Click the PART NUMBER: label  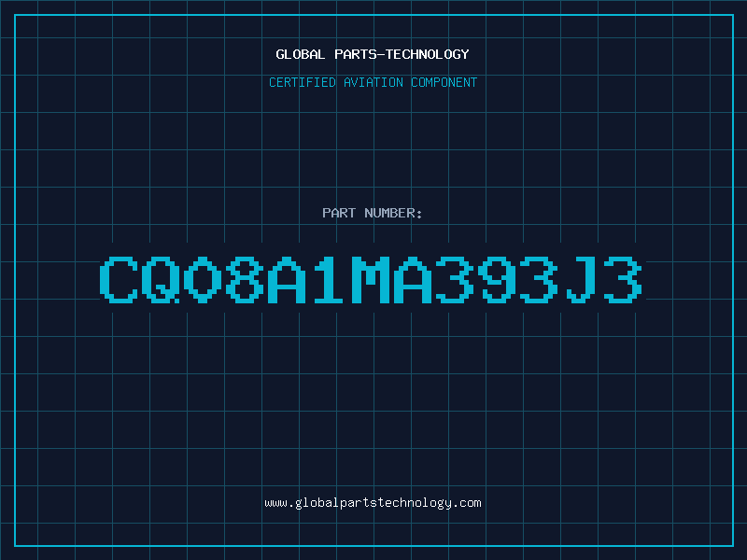point(372,213)
